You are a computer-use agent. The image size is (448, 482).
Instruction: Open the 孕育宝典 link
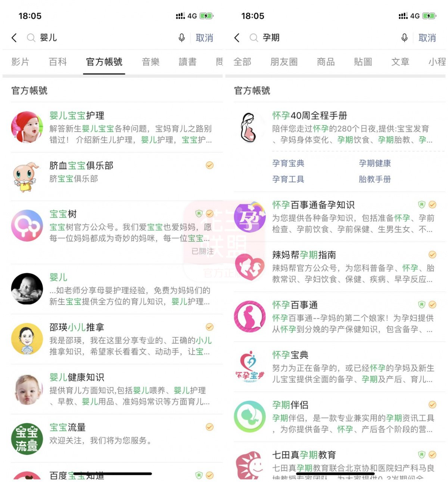coord(288,163)
